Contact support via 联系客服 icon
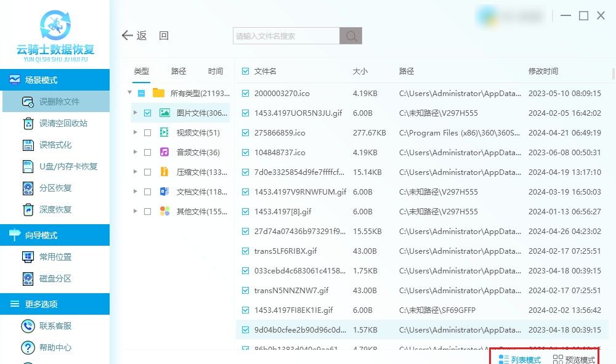Viewport: 616px width, 364px height. (x=28, y=326)
